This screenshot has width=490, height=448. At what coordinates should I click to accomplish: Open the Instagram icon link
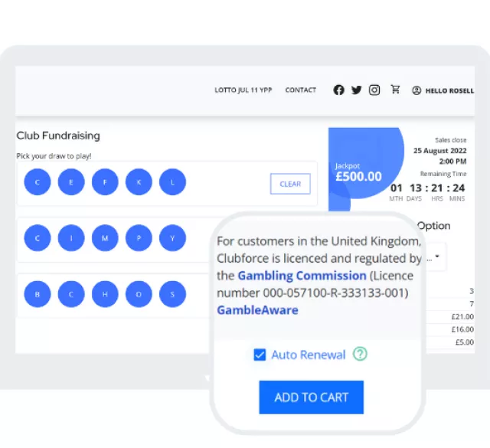point(374,90)
